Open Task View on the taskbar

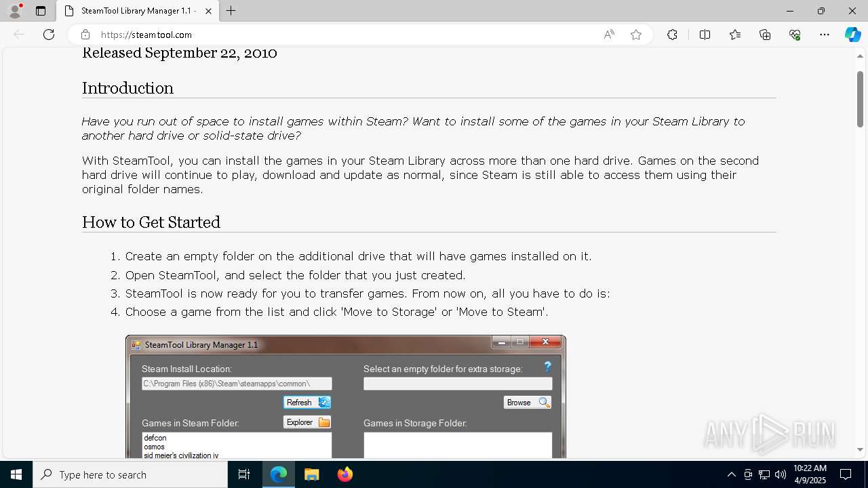click(x=244, y=474)
